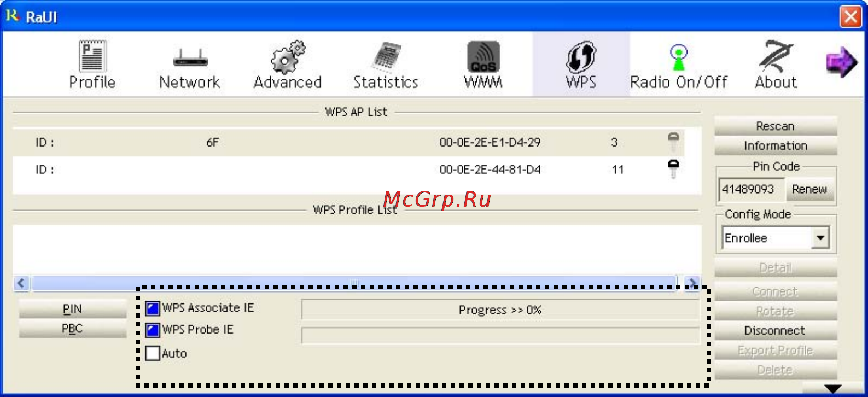This screenshot has width=868, height=397.
Task: Toggle WPS Probe IE checkbox
Action: point(153,330)
